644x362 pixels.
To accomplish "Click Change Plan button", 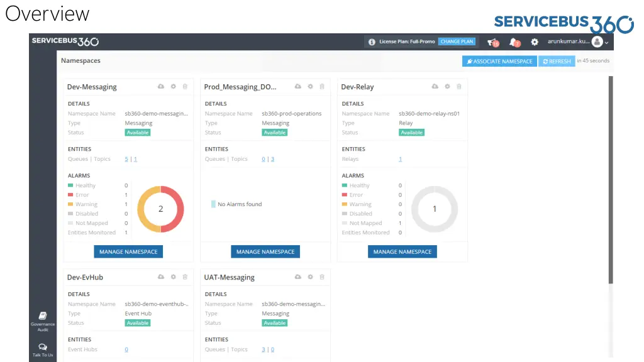I will [x=457, y=41].
